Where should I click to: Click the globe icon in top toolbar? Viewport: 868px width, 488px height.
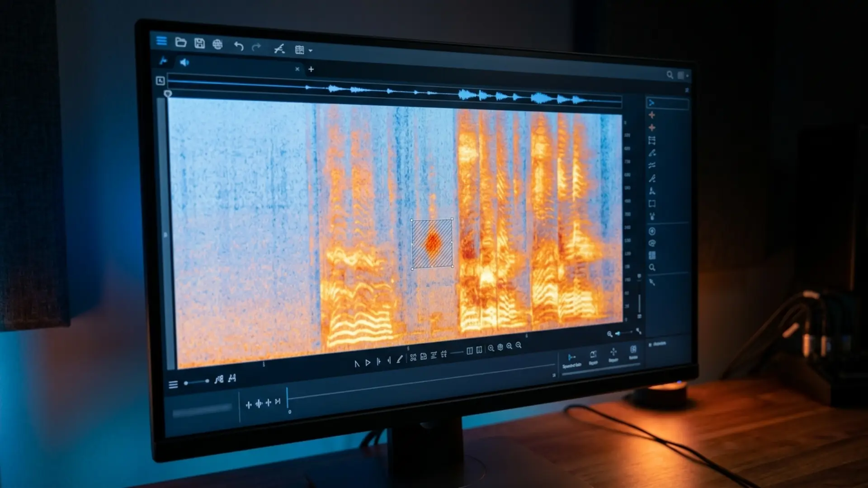click(x=217, y=44)
